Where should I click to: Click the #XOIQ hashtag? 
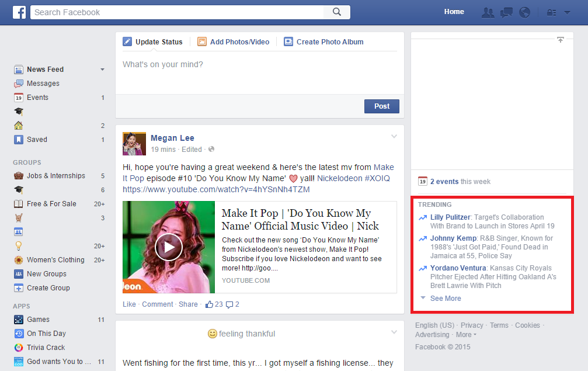click(377, 178)
